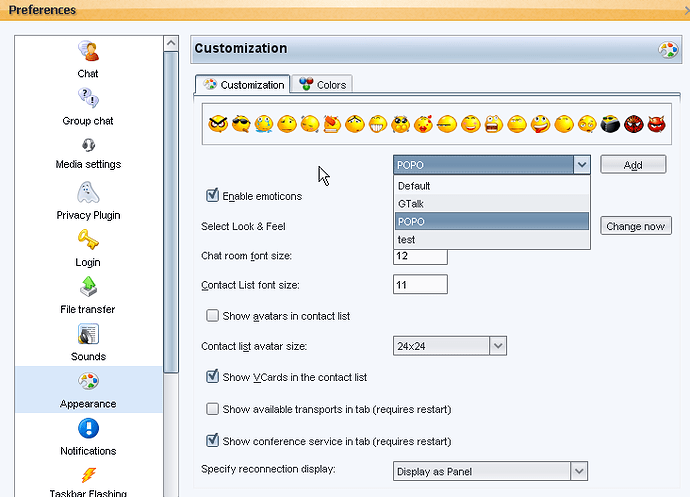The image size is (690, 497).
Task: Expand the contact list avatar size dropdown
Action: (498, 346)
